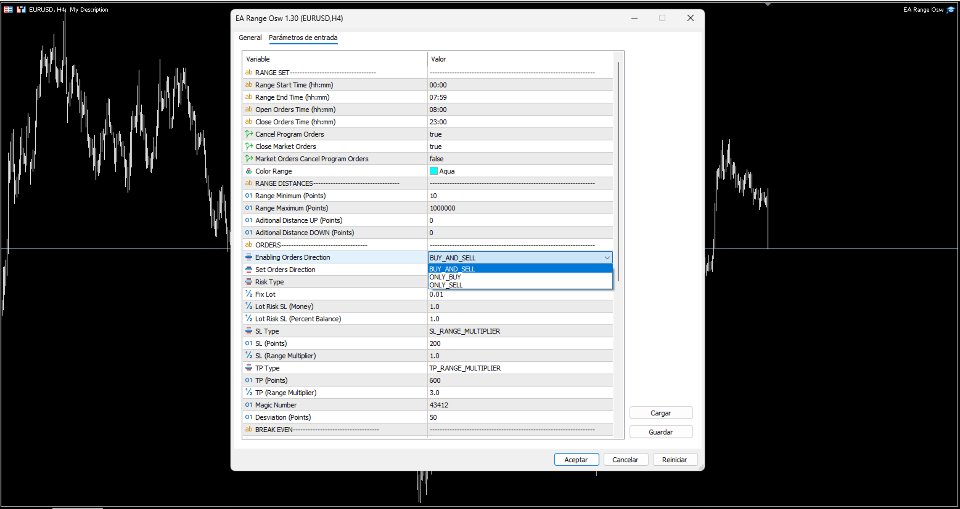Image resolution: width=960 pixels, height=509 pixels.
Task: Click the Reiniciar button
Action: pyautogui.click(x=675, y=459)
